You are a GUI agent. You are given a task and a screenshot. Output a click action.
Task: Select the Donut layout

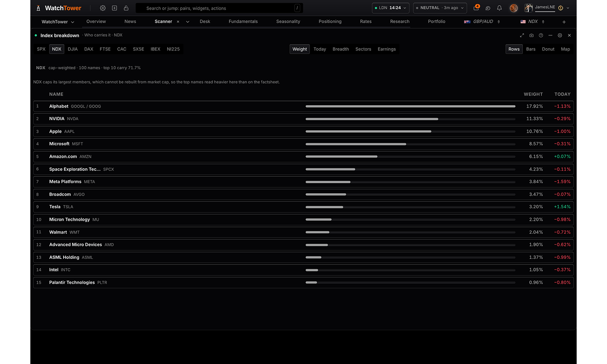(x=548, y=49)
